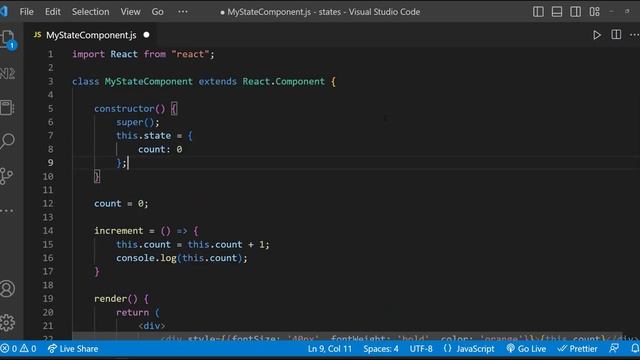
Task: Start a Live Share session
Action: [x=73, y=349]
